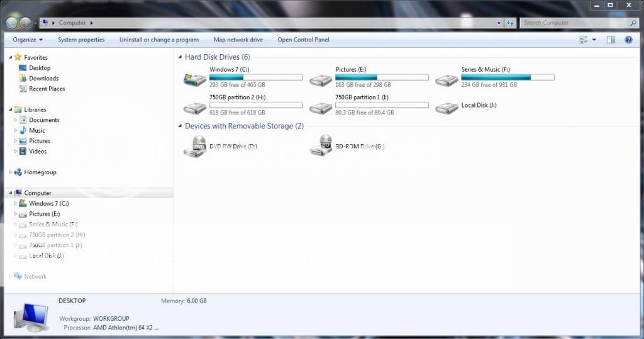The height and width of the screenshot is (339, 644).
Task: Select the 750GB partition 1 (I:) drive icon
Action: point(321,108)
